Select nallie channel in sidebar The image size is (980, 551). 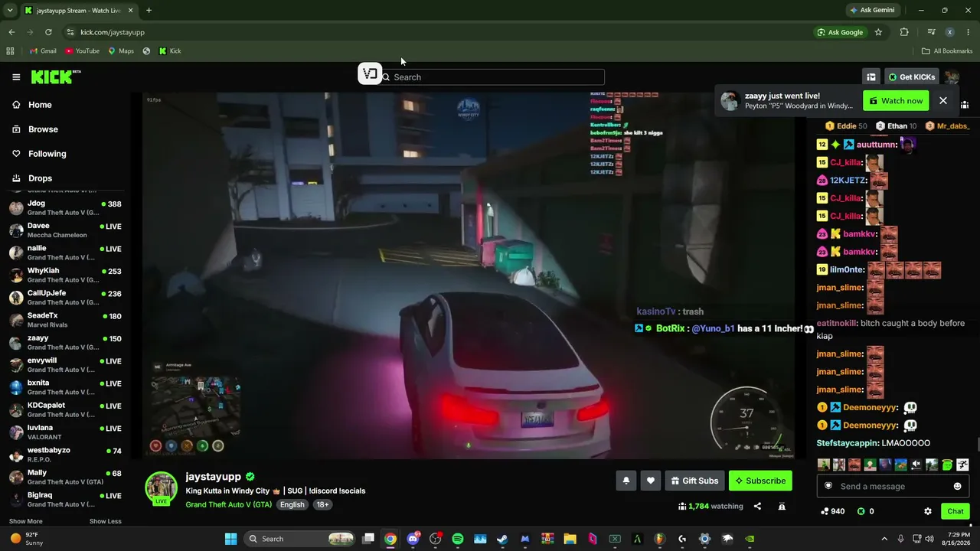65,253
